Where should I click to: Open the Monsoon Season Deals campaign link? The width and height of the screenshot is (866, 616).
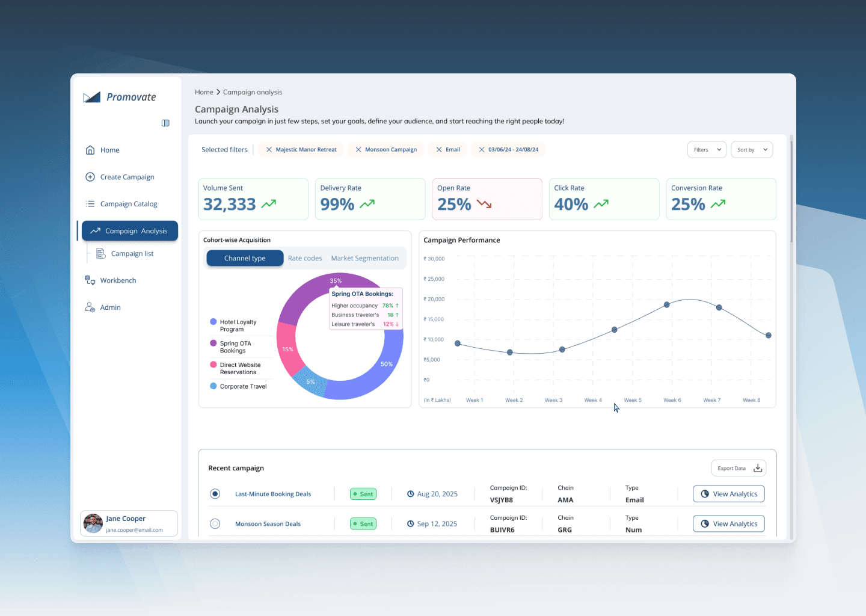click(268, 524)
